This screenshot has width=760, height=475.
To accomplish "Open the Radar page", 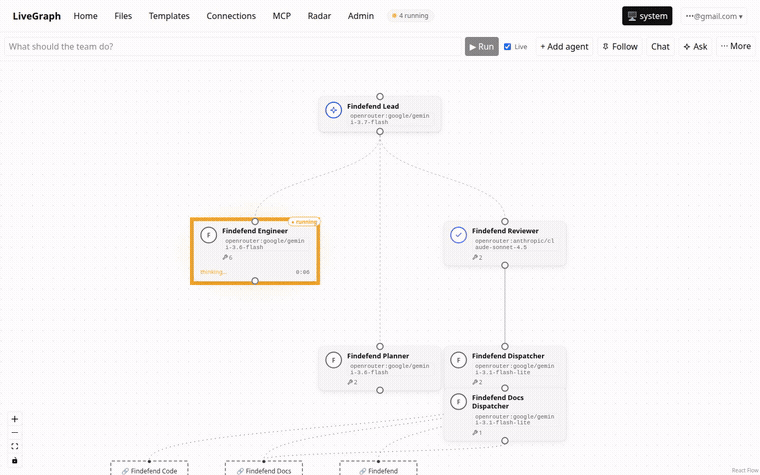I will click(319, 16).
